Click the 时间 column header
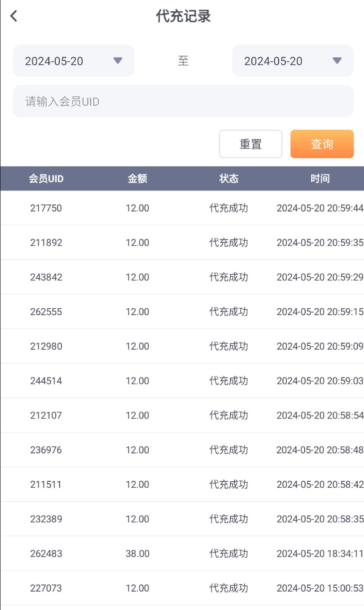 (x=320, y=179)
